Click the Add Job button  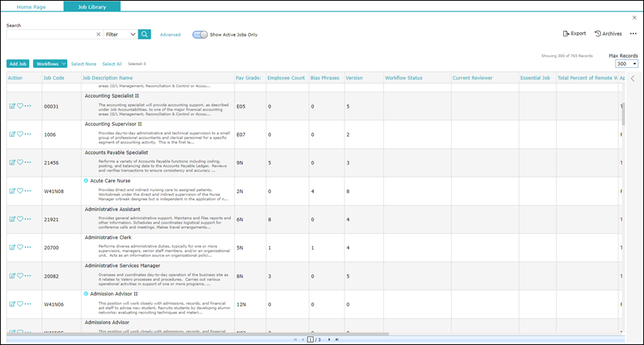[x=18, y=64]
